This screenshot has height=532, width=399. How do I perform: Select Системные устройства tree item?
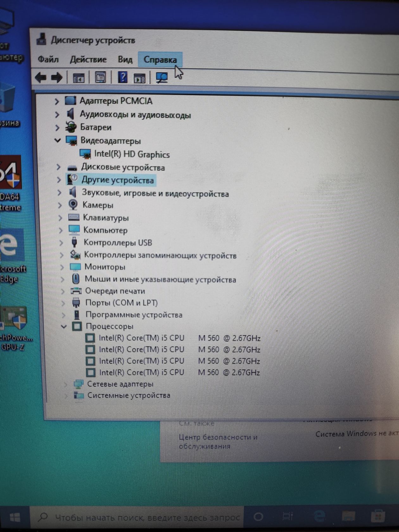pos(129,395)
